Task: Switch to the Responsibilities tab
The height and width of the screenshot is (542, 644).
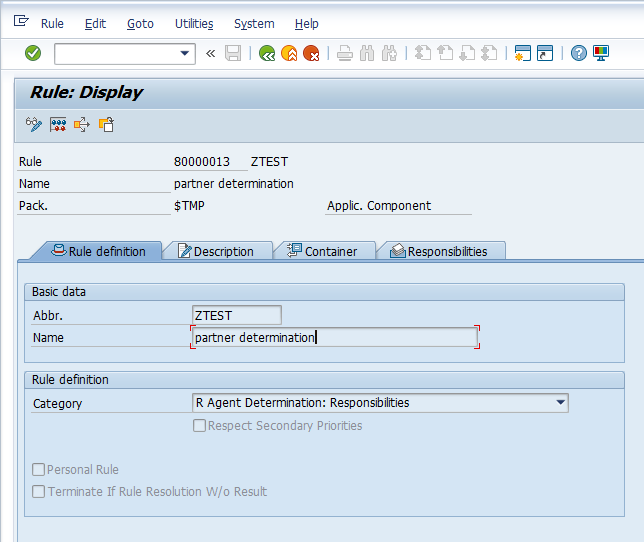Action: click(440, 251)
